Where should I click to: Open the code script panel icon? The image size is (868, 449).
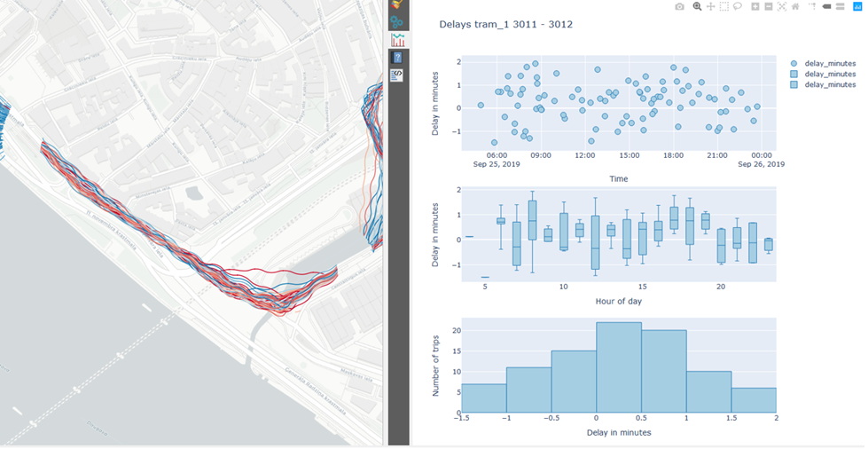397,75
